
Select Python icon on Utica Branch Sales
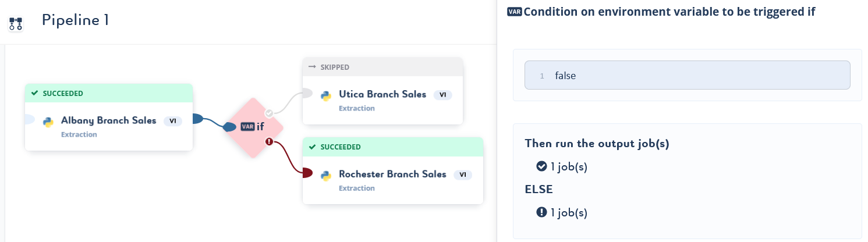pyautogui.click(x=326, y=95)
